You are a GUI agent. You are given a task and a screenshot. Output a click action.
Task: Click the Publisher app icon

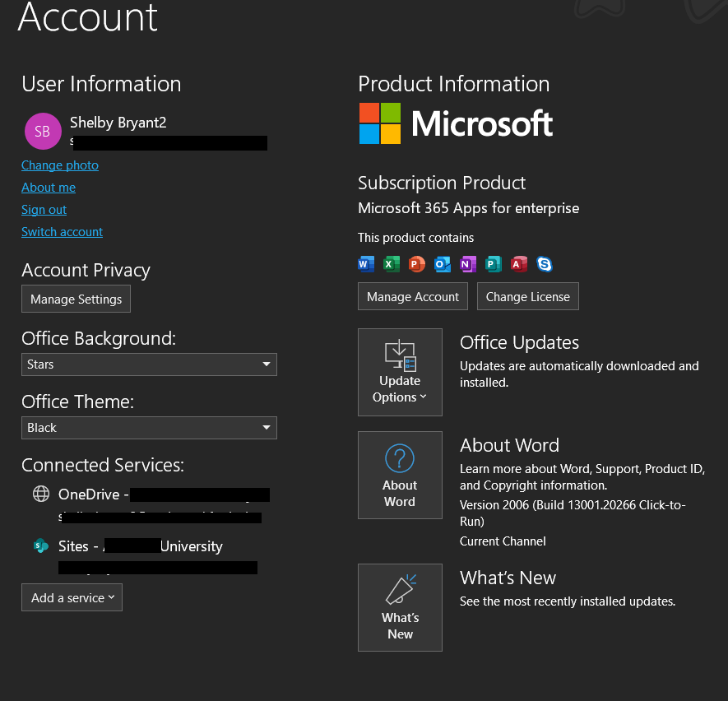point(493,264)
